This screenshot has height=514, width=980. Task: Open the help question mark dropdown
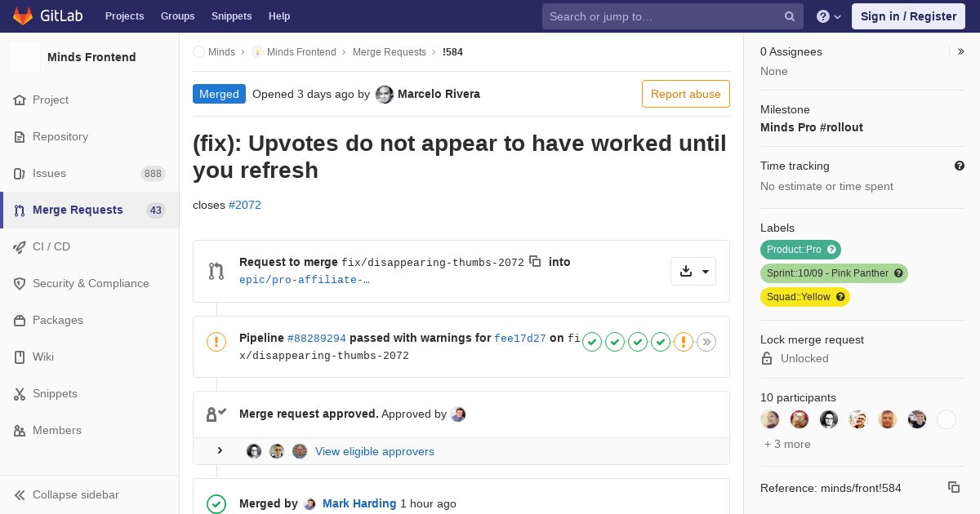click(x=828, y=16)
